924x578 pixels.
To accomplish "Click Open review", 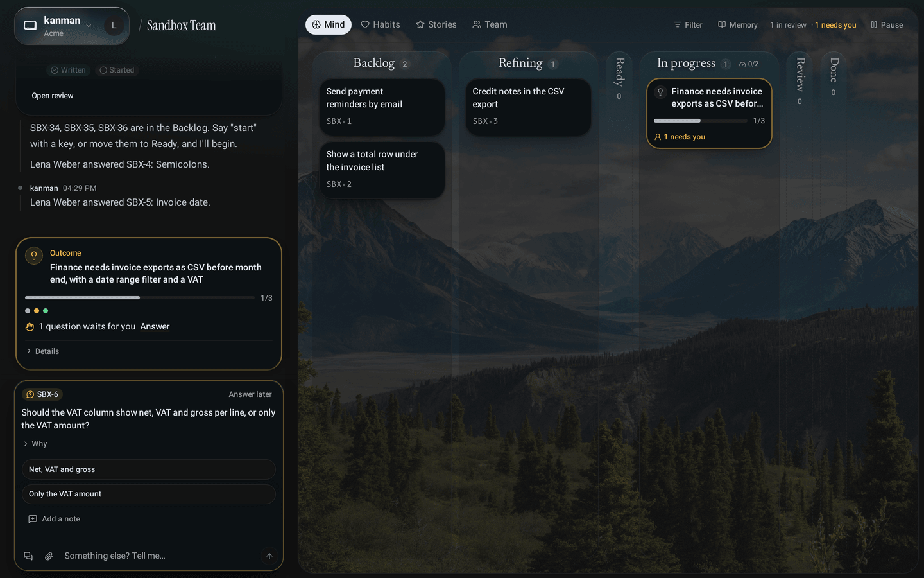I will pyautogui.click(x=53, y=96).
